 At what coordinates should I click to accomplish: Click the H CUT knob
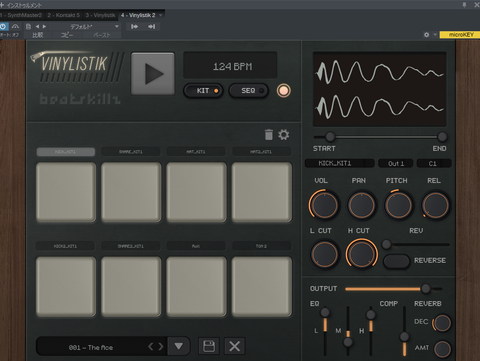[x=362, y=254]
